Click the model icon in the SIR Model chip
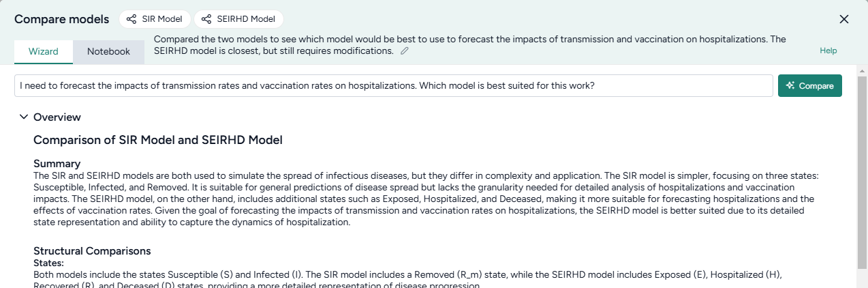 (131, 19)
